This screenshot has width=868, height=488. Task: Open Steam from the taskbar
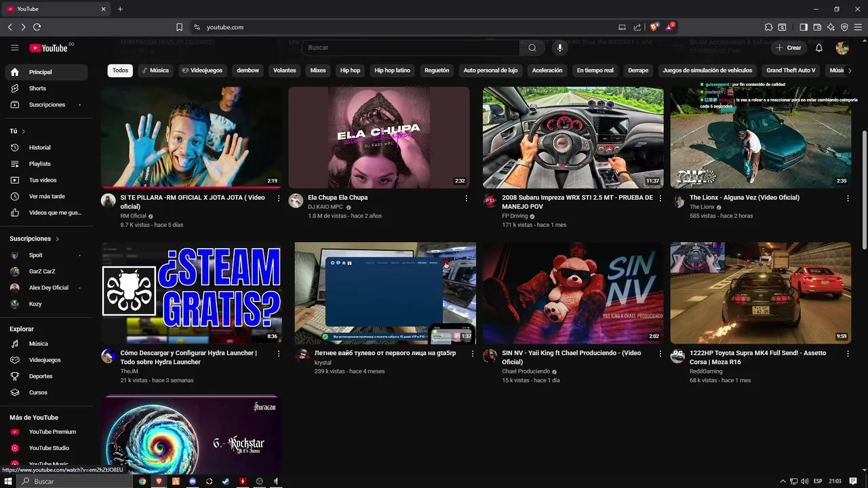click(x=226, y=481)
